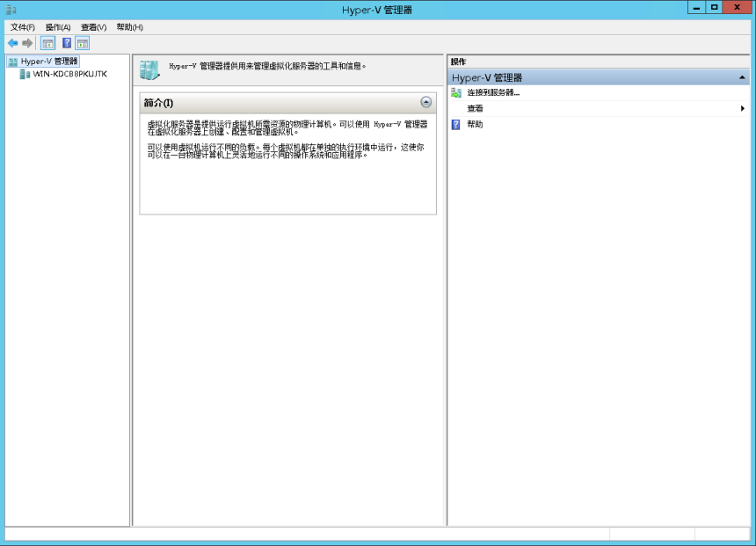The height and width of the screenshot is (546, 756).
Task: Click the 操作 pane title
Action: (459, 62)
